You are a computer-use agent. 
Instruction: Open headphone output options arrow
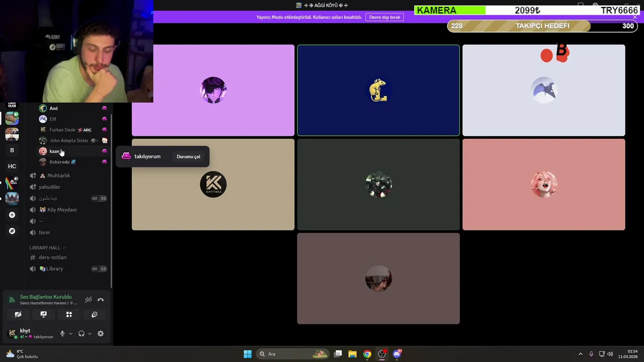pos(90,333)
